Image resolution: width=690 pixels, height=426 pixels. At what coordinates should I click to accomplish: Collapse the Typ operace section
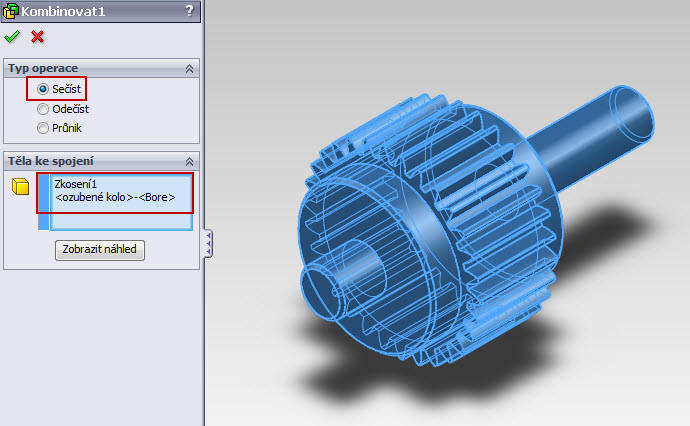point(189,69)
